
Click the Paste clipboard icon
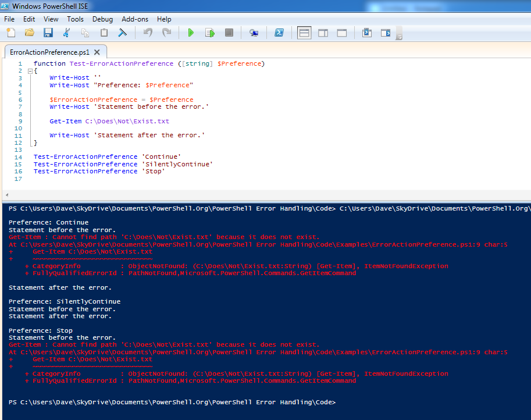[x=104, y=33]
